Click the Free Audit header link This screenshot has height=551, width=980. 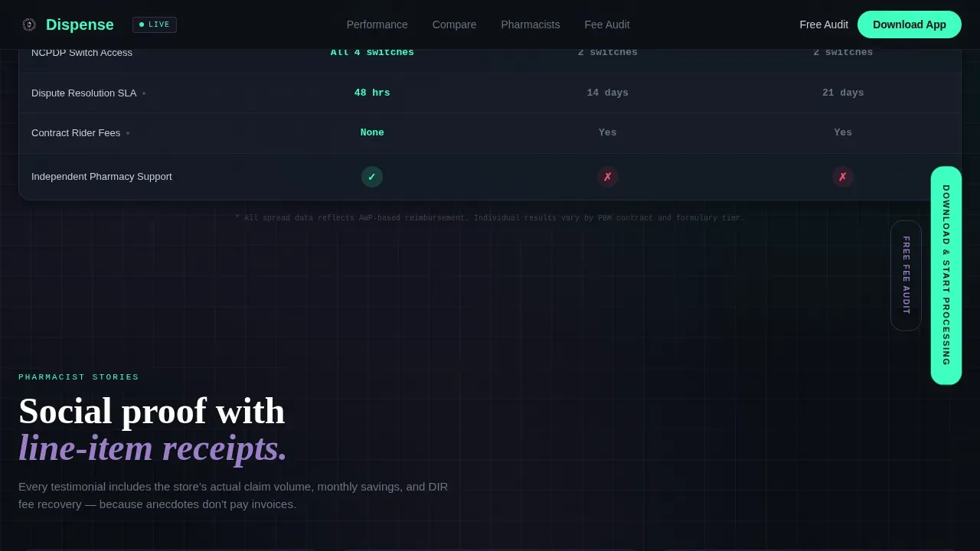pos(824,24)
